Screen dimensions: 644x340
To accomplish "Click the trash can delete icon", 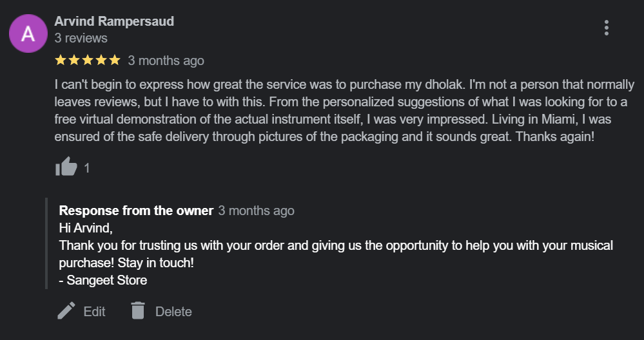I will [137, 312].
